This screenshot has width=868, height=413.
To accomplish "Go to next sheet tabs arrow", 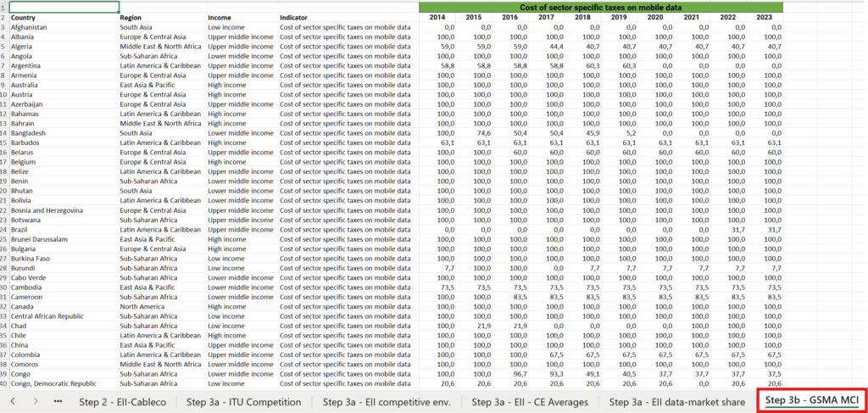I will point(36,401).
